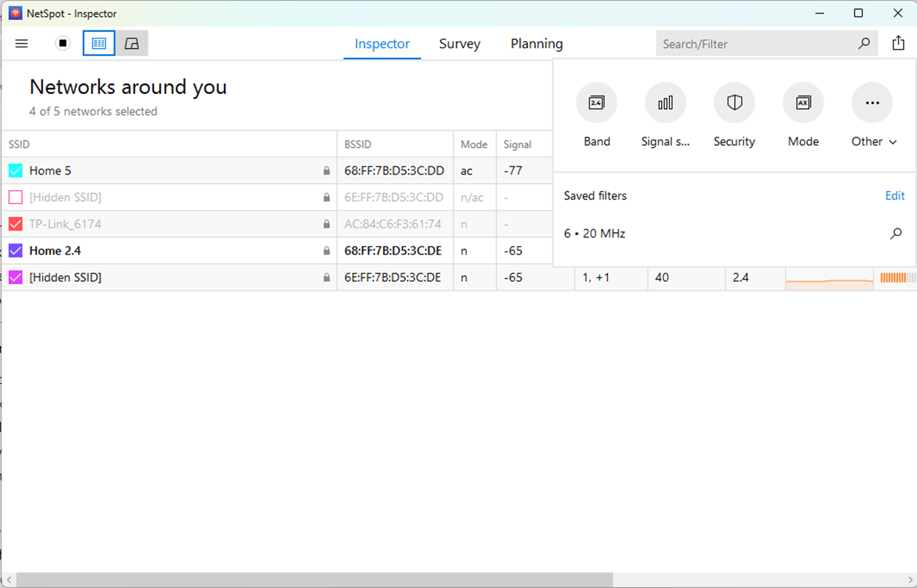Open the Security filter
Image resolution: width=917 pixels, height=588 pixels.
tap(734, 103)
